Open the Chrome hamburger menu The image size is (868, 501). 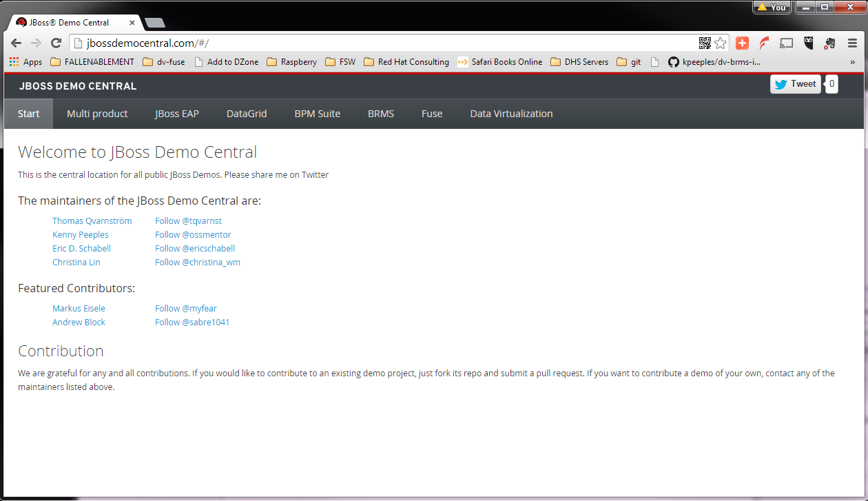pyautogui.click(x=852, y=43)
